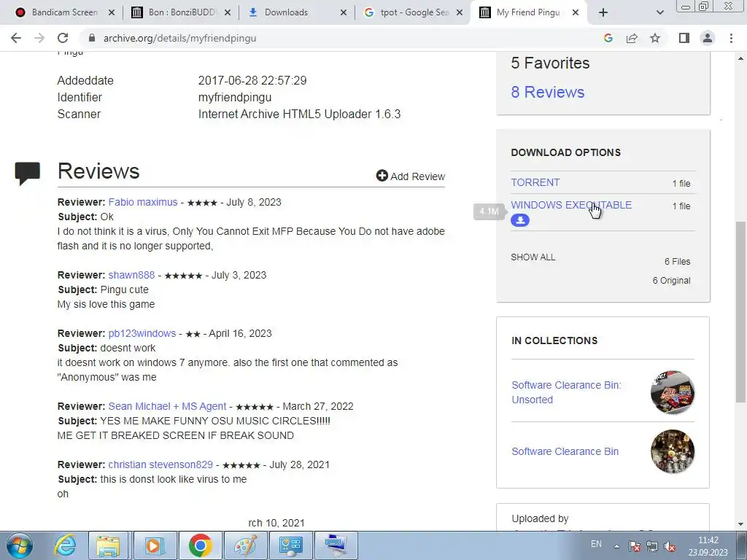Open Windows Explorer folder in taskbar
This screenshot has height=560, width=747.
pos(108,545)
